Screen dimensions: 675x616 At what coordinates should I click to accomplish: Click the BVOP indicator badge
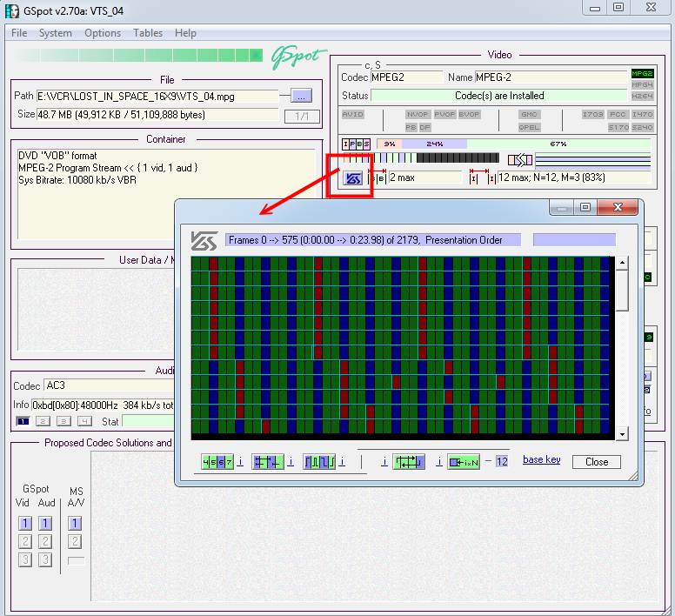[x=469, y=114]
